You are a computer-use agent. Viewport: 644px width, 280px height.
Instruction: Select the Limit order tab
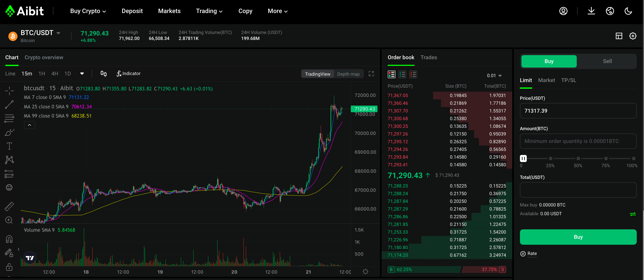pyautogui.click(x=526, y=80)
